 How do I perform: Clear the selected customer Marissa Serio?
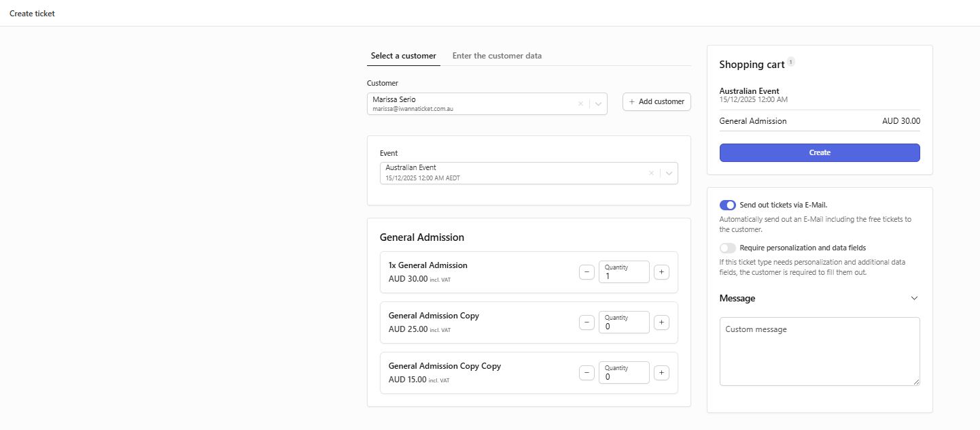pyautogui.click(x=580, y=104)
